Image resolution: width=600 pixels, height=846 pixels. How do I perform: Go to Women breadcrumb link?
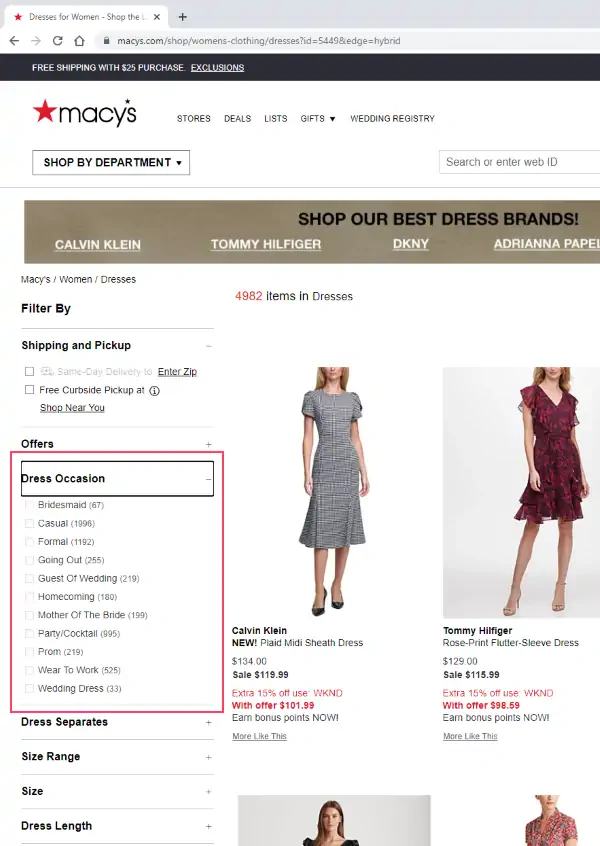click(76, 279)
